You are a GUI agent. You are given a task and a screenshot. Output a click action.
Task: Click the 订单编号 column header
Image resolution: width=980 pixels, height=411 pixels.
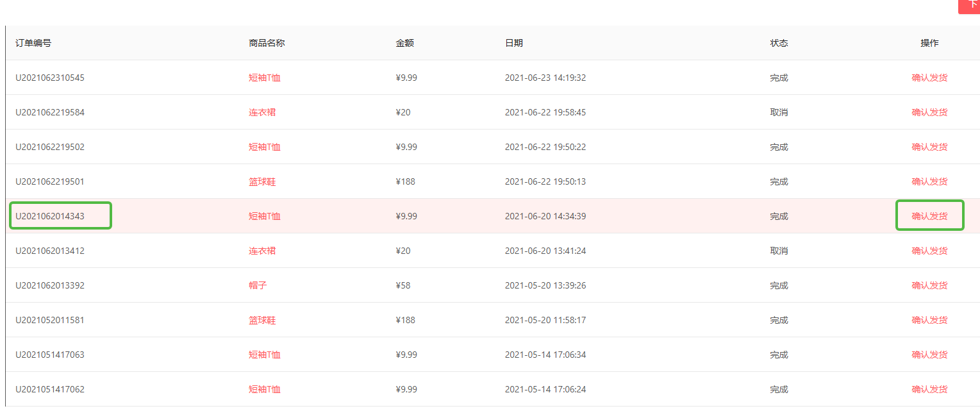point(33,43)
